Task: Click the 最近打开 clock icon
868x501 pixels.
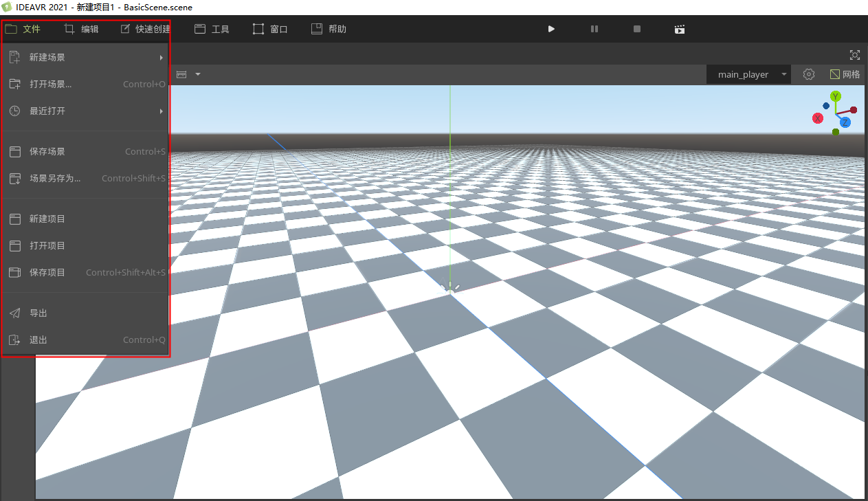Action: [15, 111]
